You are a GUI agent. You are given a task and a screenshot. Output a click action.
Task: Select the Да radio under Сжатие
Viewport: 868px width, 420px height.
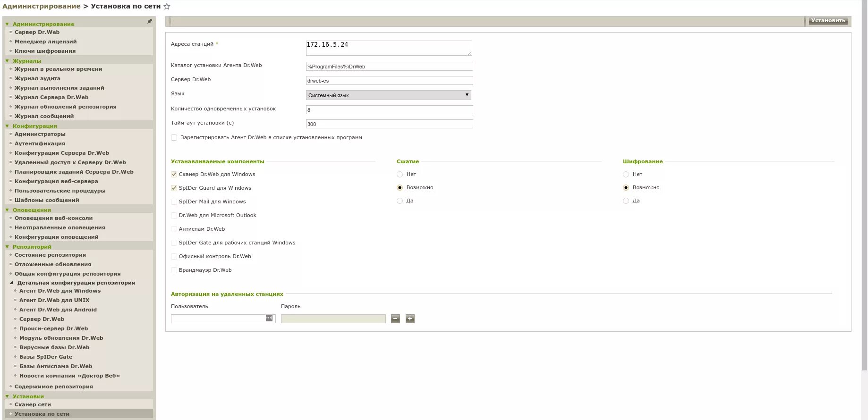tap(400, 201)
